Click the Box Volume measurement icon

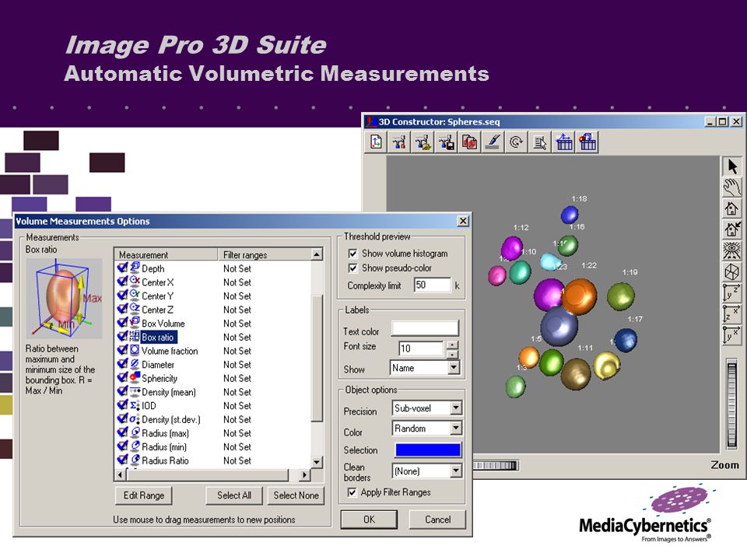tap(135, 323)
